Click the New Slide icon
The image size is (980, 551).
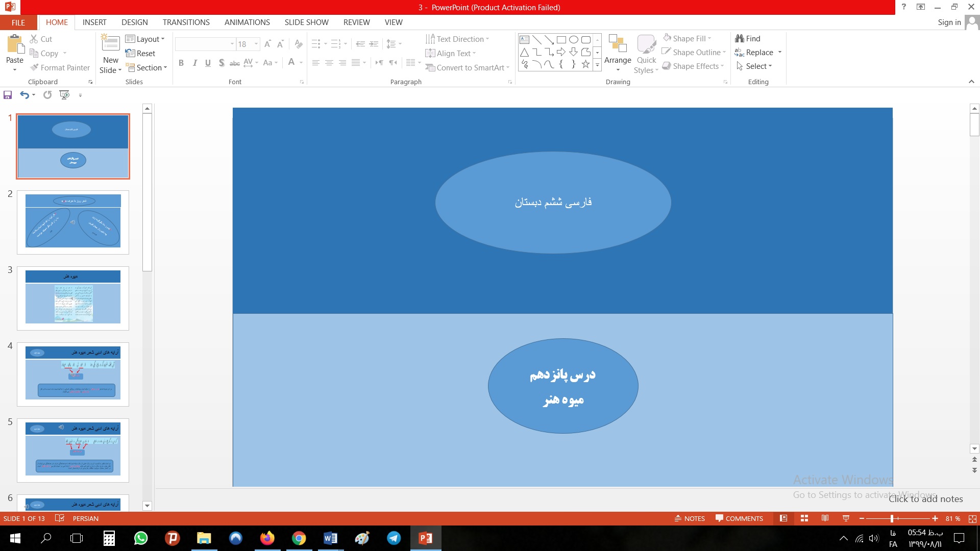110,44
